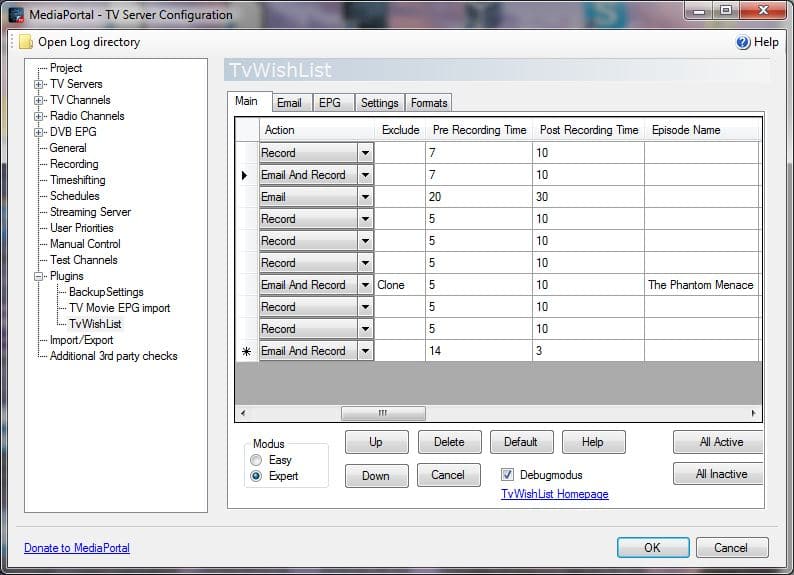Viewport: 794px width, 575px height.
Task: Select the Manual Control tree item
Action: [85, 244]
